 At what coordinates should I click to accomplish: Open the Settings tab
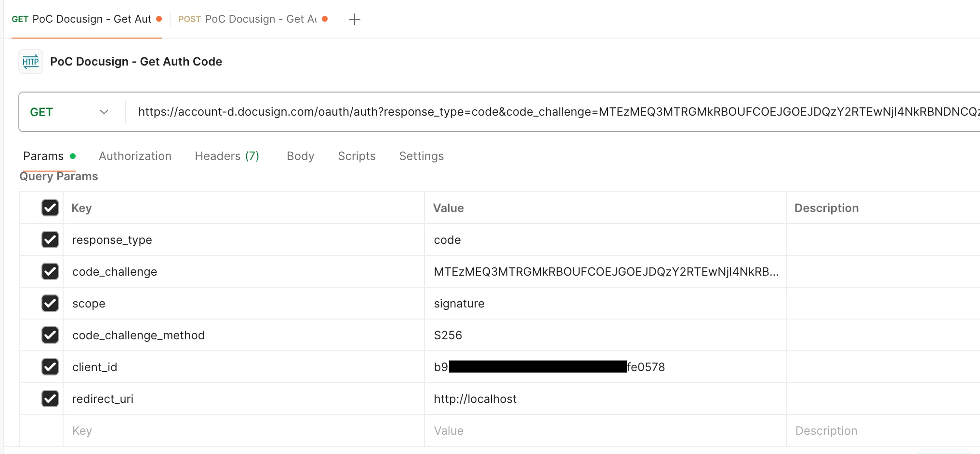[x=421, y=156]
